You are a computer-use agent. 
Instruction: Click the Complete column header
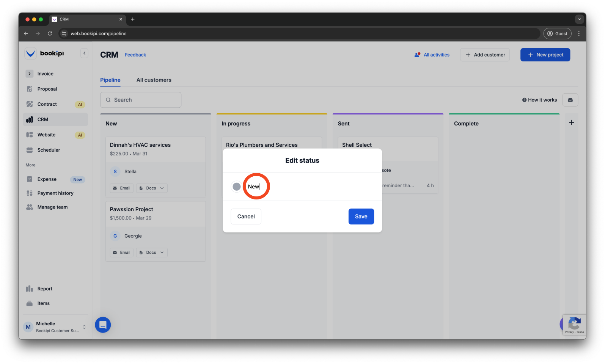[466, 124]
